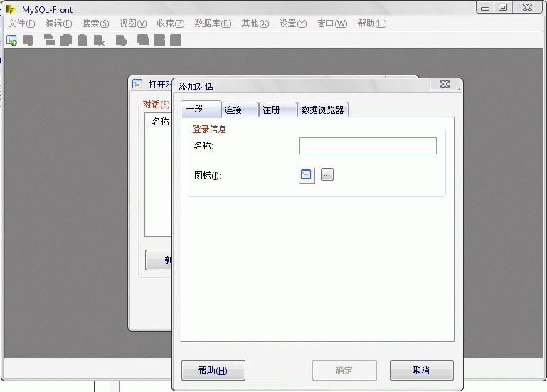
Task: Switch to the 连接 tab
Action: 240,110
